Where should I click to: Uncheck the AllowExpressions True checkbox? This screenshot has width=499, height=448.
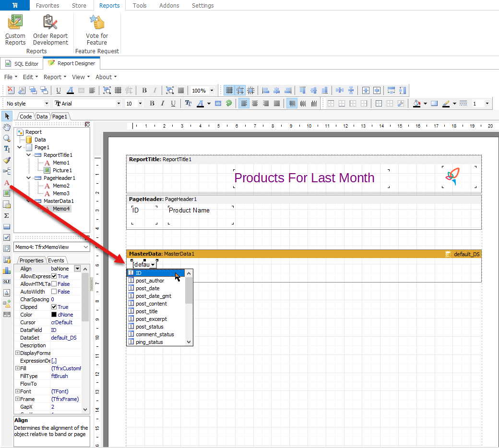click(x=54, y=276)
